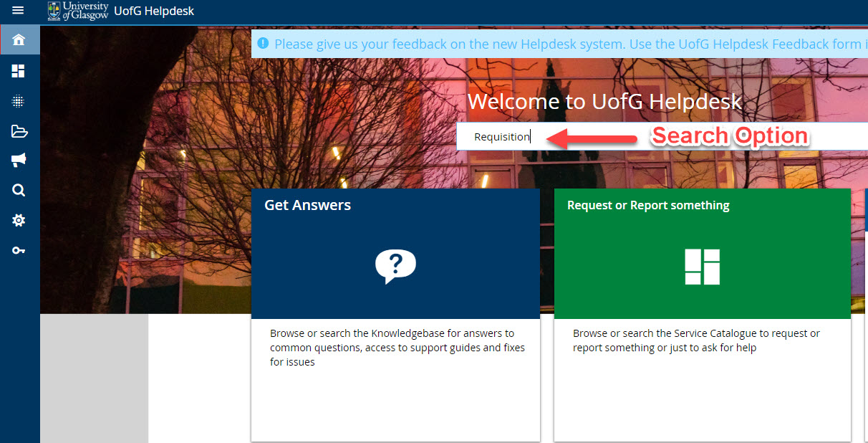The image size is (868, 443).
Task: Click the feedback banner message text
Action: (x=571, y=44)
